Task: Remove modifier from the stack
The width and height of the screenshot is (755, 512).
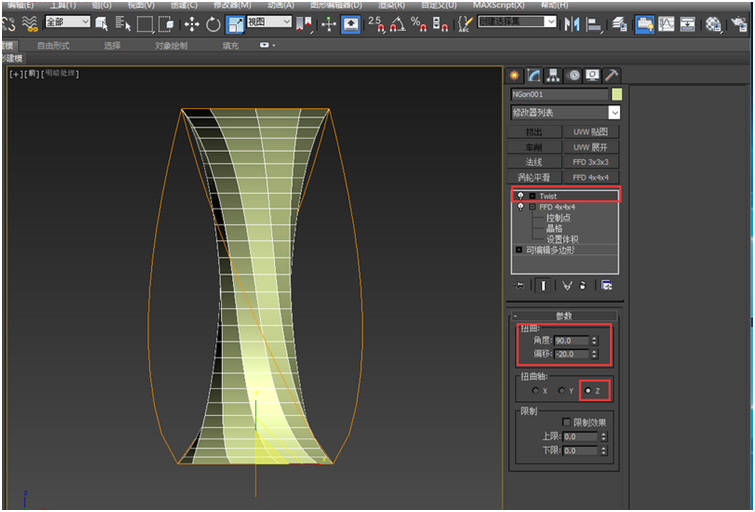Action: [583, 286]
